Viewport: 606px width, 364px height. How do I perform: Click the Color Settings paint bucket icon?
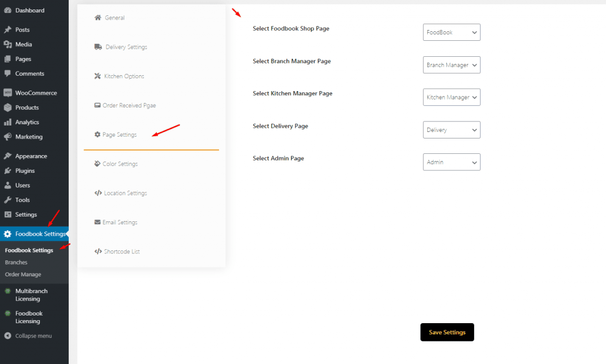[x=98, y=164]
